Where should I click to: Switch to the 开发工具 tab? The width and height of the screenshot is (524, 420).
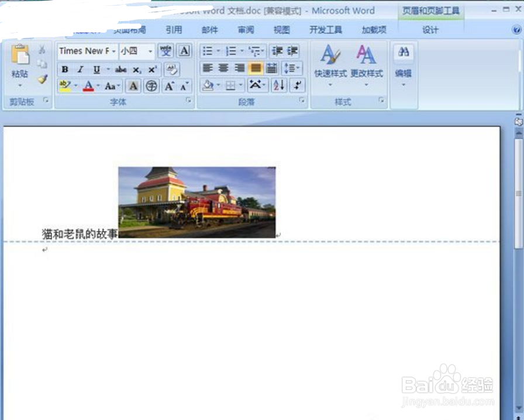[326, 30]
